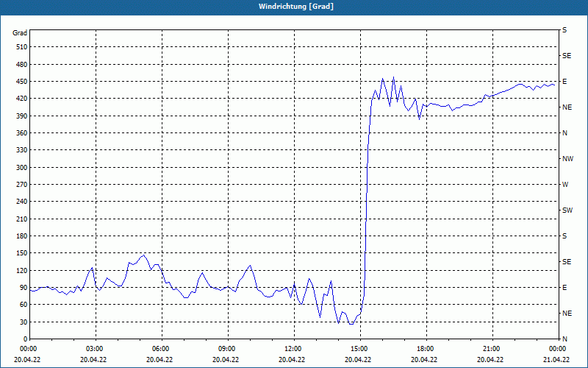The height and width of the screenshot is (368, 588).
Task: Click the 00:00 label above 21.04.22
Action: [x=558, y=349]
